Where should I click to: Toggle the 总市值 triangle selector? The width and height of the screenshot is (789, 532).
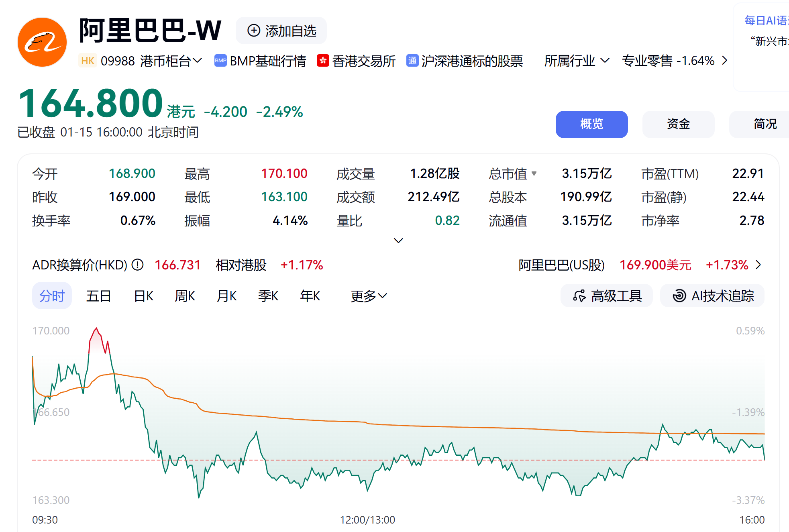pos(534,173)
